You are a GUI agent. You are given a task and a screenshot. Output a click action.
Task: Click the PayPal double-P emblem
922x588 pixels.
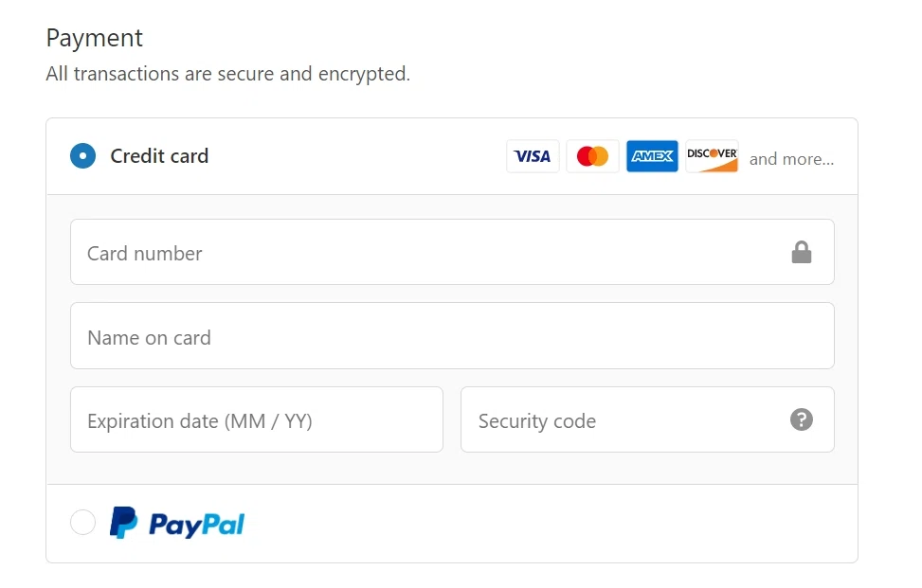tap(123, 523)
